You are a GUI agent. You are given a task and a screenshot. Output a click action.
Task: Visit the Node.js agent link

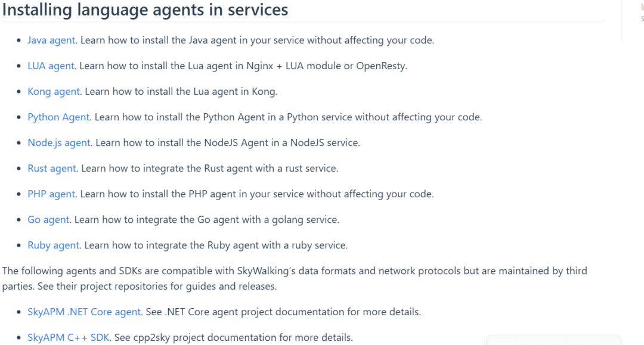click(x=58, y=143)
